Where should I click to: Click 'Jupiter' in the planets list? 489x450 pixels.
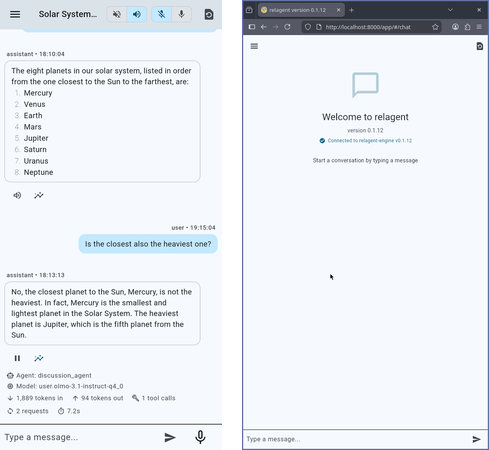(36, 138)
